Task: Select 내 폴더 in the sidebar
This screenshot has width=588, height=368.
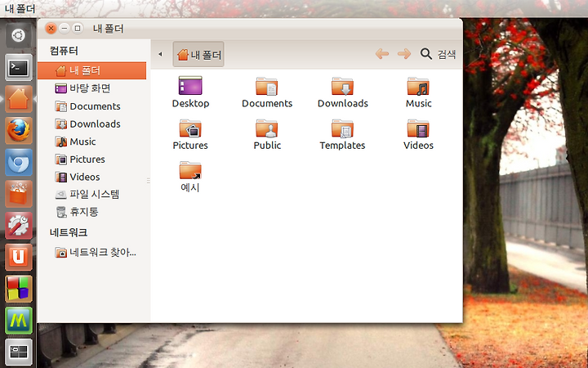Action: pos(91,70)
